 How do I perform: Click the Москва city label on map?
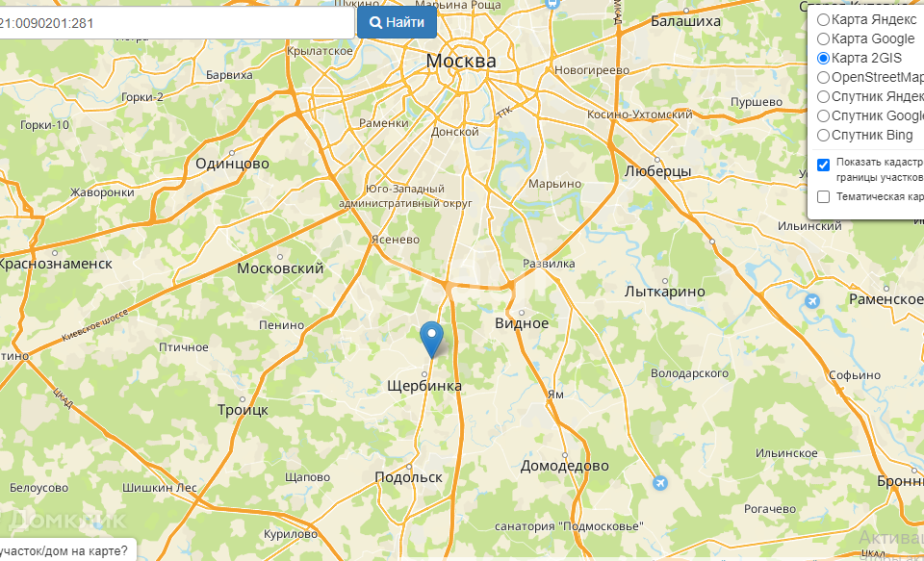pyautogui.click(x=461, y=61)
